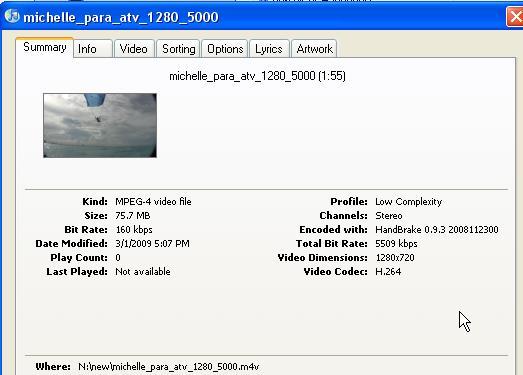Click the Where file path N:\new\...m4v
The height and width of the screenshot is (375, 523).
(x=169, y=367)
